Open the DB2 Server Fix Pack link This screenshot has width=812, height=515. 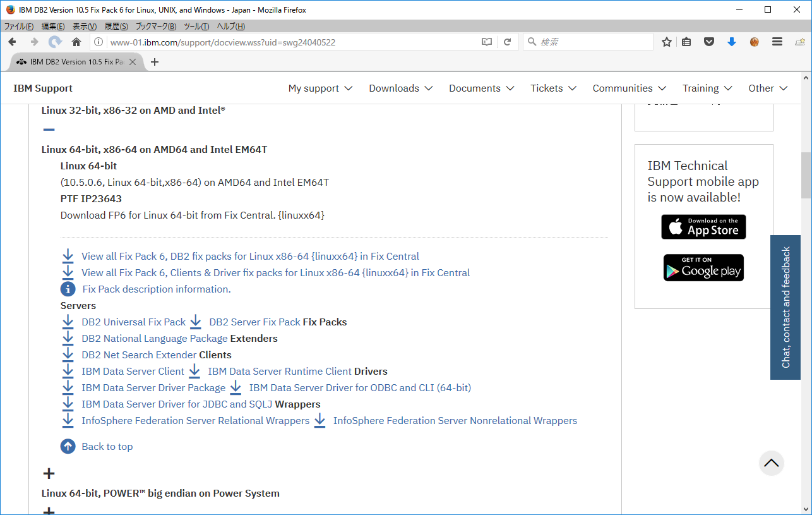pyautogui.click(x=255, y=322)
